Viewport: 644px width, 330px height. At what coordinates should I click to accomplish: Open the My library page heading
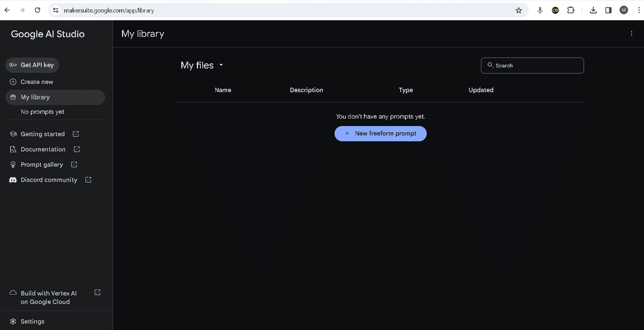(142, 33)
